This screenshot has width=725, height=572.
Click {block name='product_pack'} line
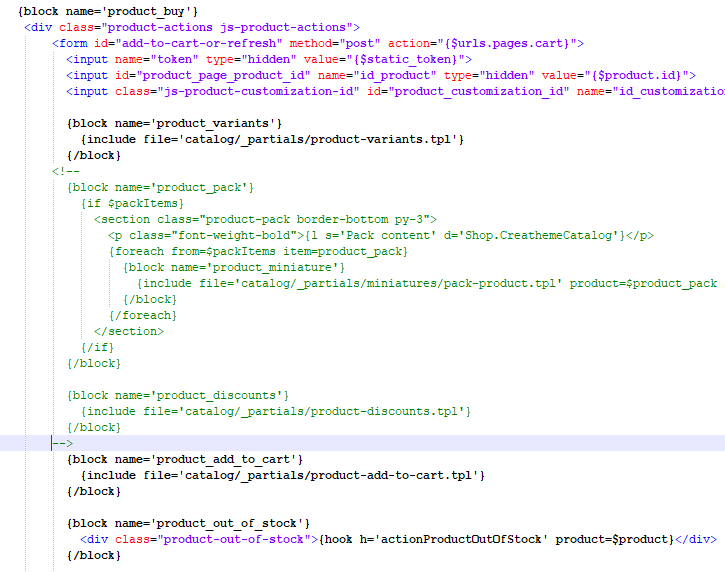point(160,188)
